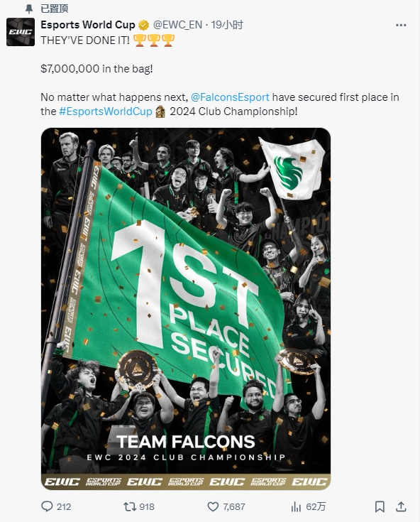Image resolution: width=420 pixels, height=522 pixels.
Task: Open view analytics bar chart icon
Action: 296,506
